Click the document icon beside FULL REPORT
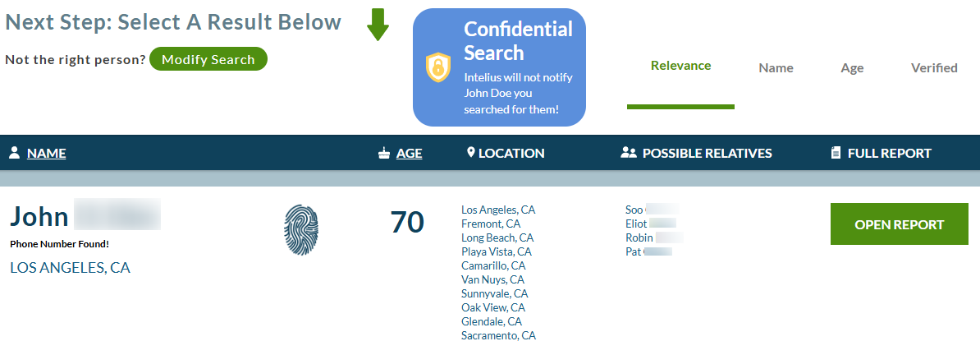Image resolution: width=980 pixels, height=355 pixels. coord(836,153)
